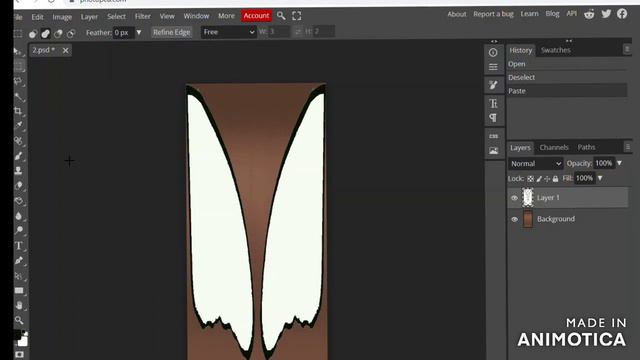The width and height of the screenshot is (640, 360).
Task: Select the Type tool in toolbar
Action: (x=18, y=245)
